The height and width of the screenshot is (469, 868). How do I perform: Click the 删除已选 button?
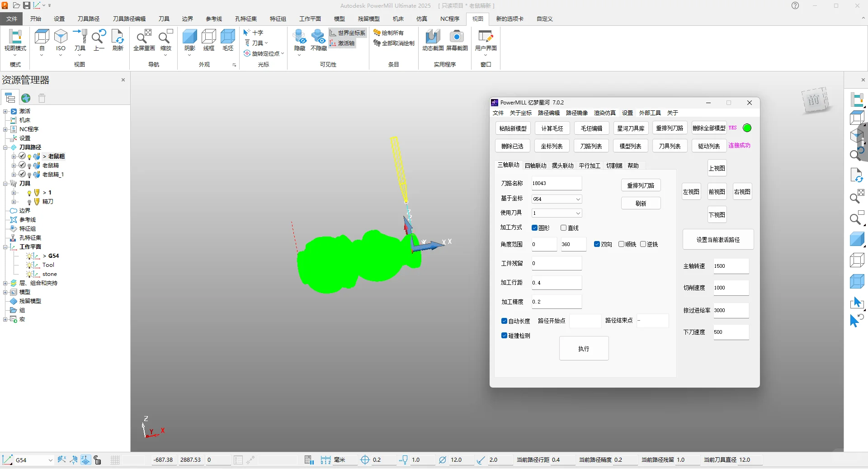512,146
